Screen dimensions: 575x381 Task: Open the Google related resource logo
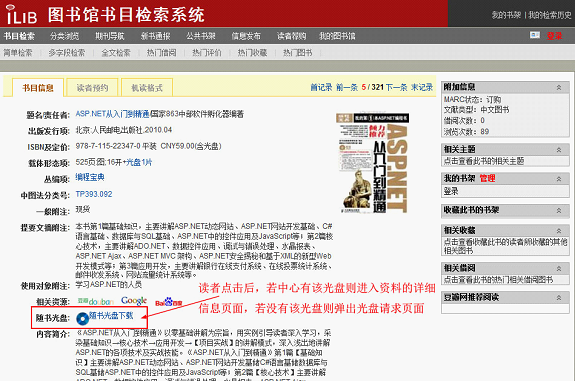[134, 301]
